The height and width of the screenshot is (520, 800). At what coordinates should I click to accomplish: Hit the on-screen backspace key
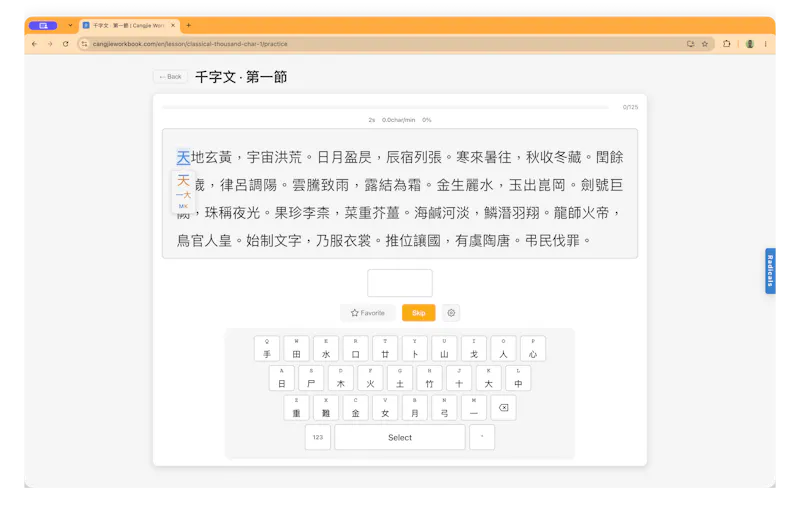point(504,408)
